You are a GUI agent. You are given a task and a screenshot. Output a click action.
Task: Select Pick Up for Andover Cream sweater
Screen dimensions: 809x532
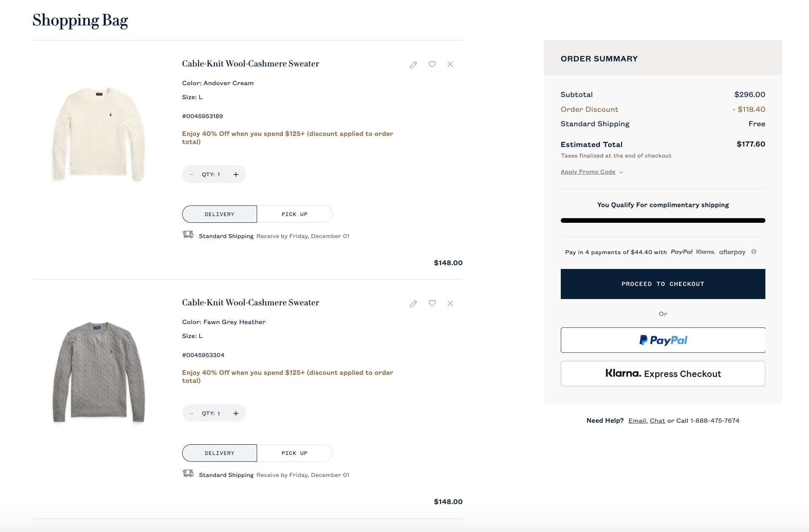(294, 214)
